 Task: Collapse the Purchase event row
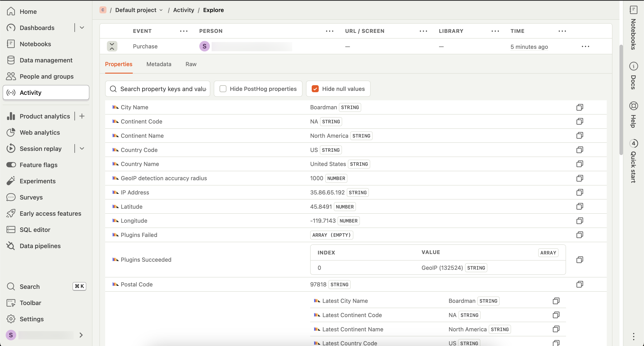click(x=112, y=46)
